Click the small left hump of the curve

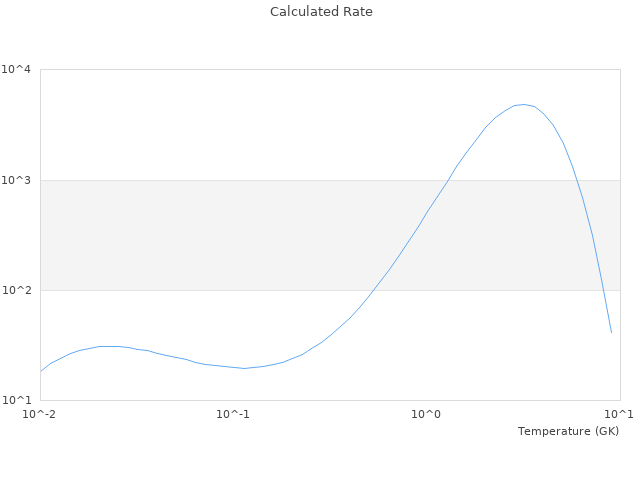pos(110,346)
